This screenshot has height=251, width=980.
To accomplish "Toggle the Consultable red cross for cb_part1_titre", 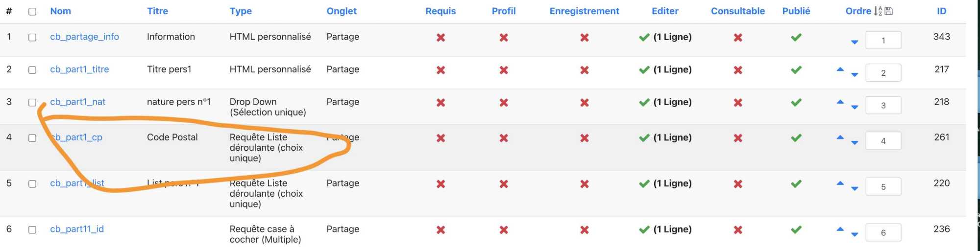I will click(x=738, y=70).
